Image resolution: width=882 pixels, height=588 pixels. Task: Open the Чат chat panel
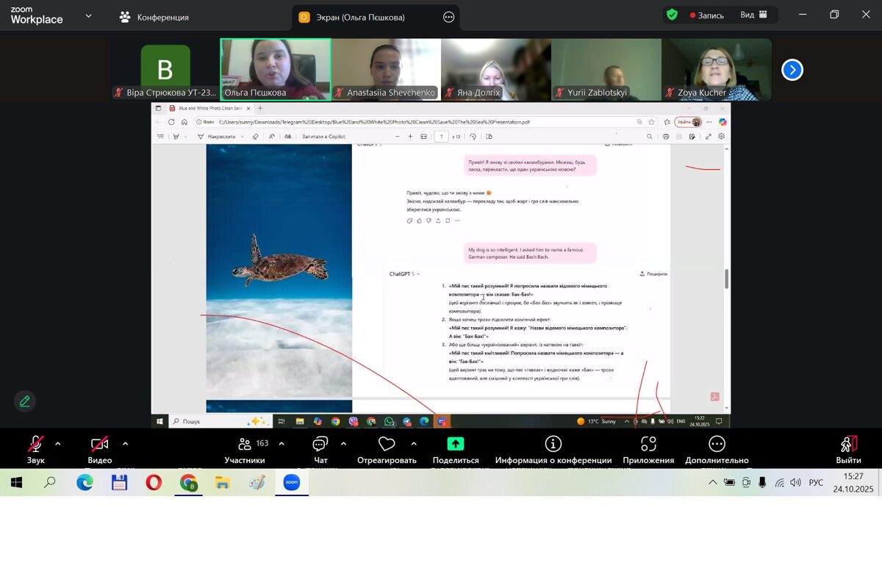320,449
